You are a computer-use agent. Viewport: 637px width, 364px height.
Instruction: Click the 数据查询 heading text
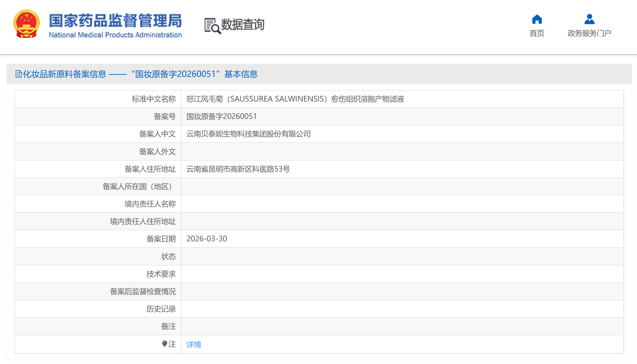pos(242,25)
